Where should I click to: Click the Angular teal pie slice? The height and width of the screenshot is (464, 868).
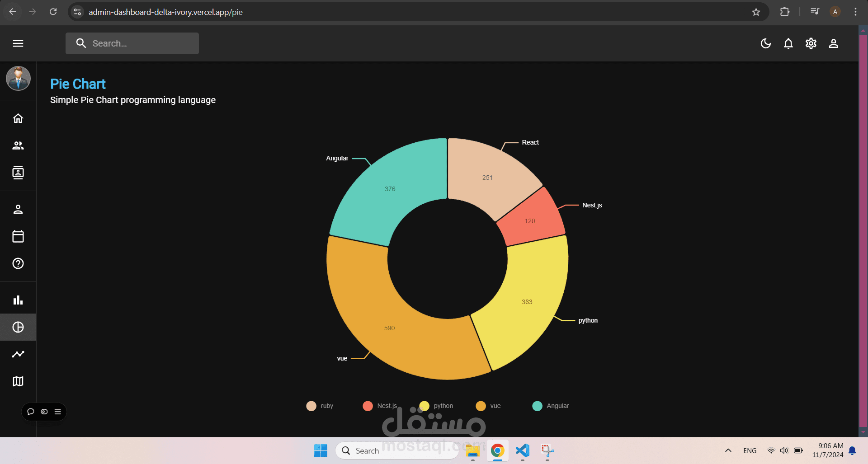(x=390, y=189)
